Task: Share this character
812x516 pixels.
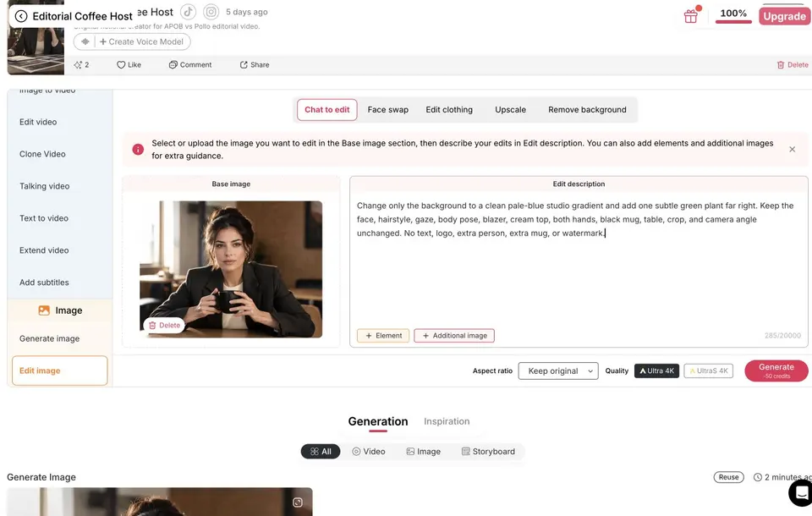Action: pos(255,65)
